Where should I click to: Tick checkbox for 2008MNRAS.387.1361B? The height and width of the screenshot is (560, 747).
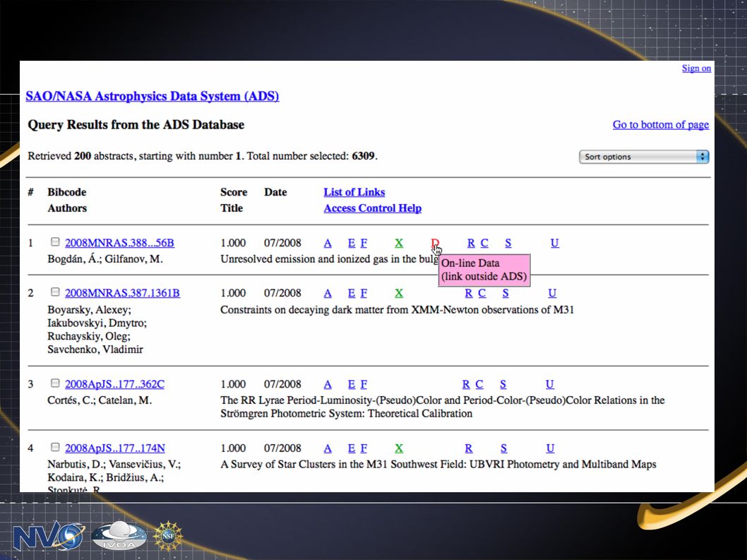55,292
